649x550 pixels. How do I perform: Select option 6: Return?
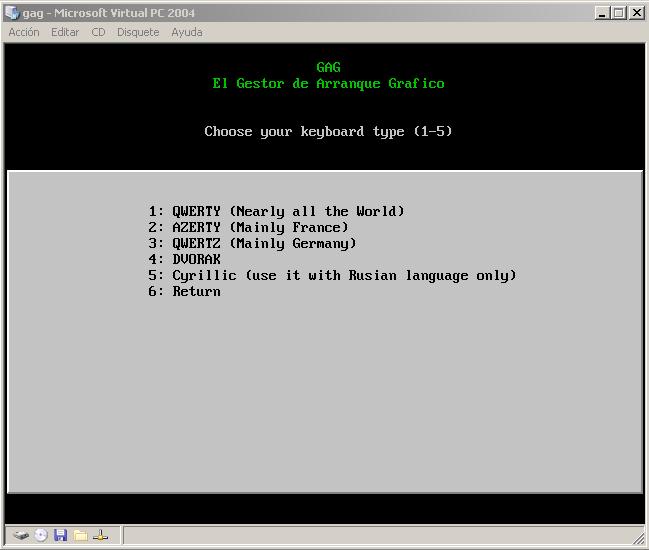coord(185,291)
